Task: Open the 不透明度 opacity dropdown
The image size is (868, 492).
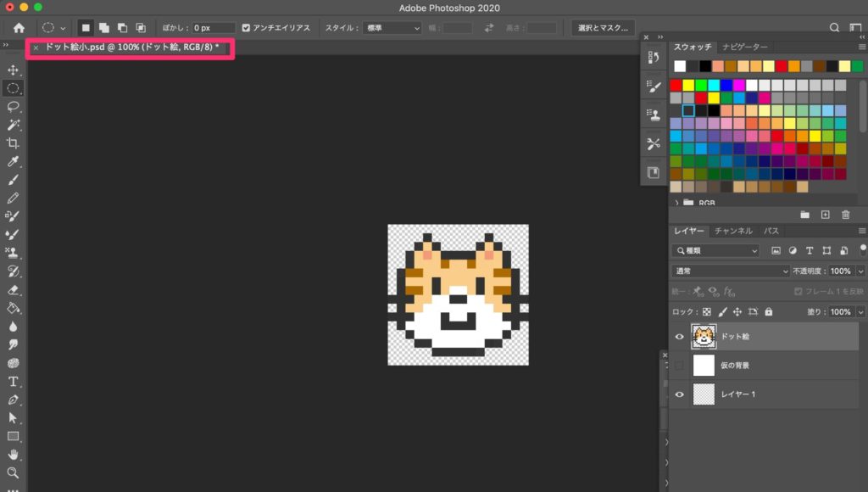Action: coord(860,271)
